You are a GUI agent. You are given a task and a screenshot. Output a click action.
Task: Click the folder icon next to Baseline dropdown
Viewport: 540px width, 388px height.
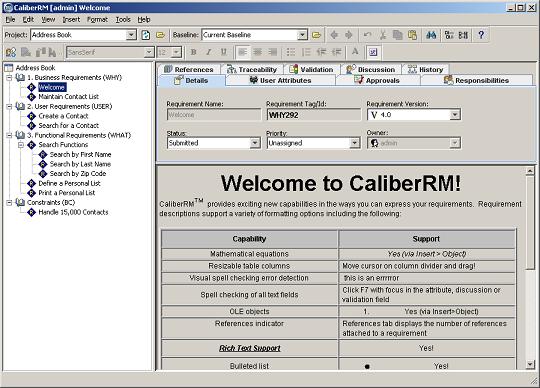316,35
